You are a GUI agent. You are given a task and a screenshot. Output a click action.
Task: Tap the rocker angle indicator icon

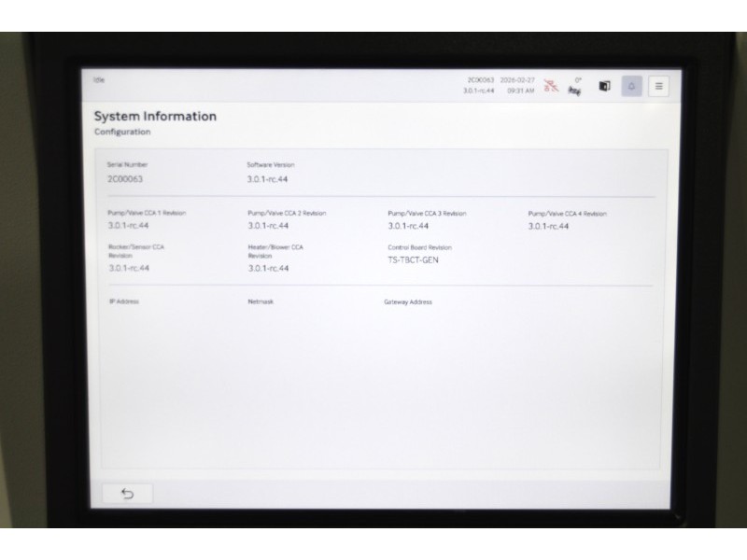[x=577, y=86]
